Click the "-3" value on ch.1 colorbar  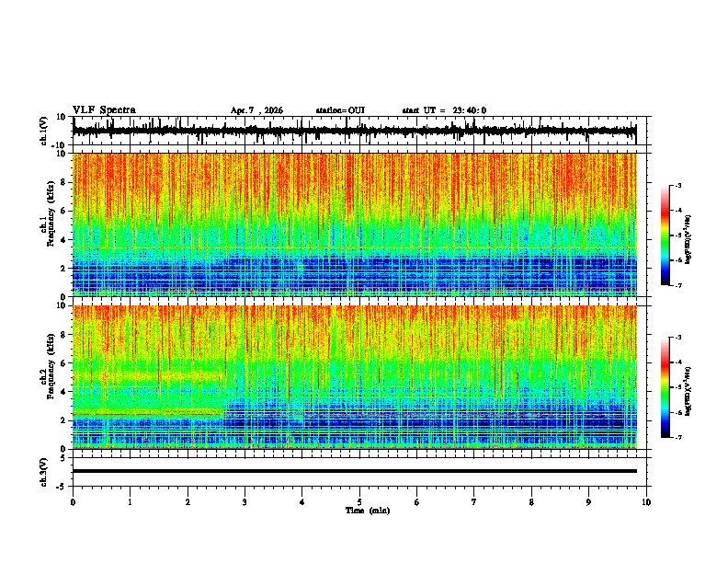678,185
